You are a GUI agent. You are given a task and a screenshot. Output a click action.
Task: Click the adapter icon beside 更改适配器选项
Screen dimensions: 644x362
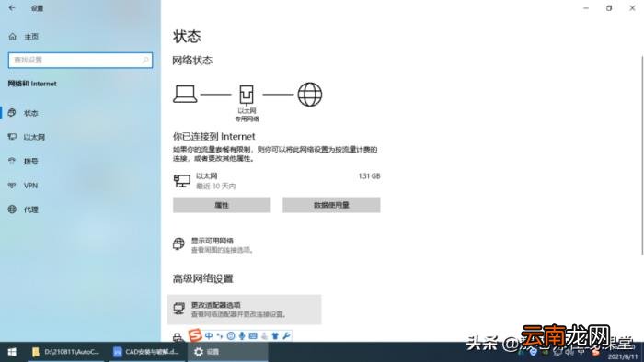[x=178, y=309]
